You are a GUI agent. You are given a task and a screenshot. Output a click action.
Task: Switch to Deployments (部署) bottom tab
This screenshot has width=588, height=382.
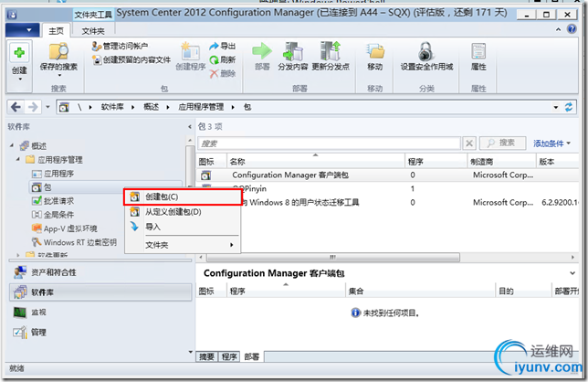(252, 356)
